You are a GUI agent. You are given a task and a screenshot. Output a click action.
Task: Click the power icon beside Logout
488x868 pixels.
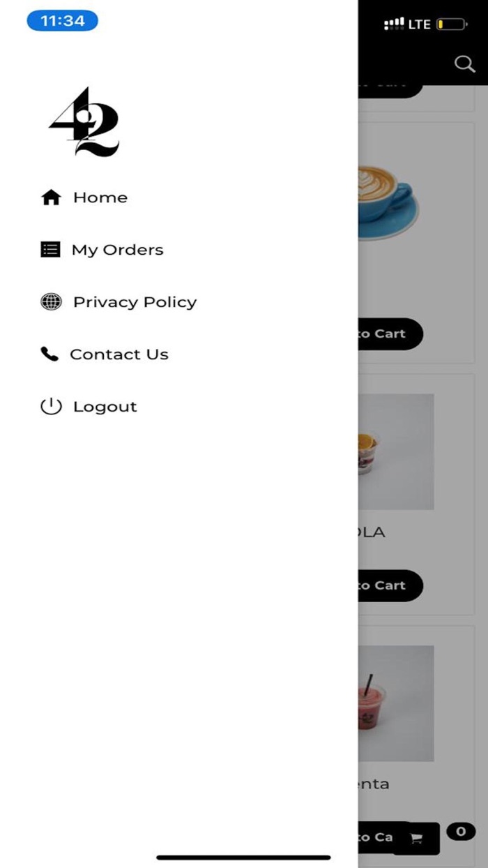[51, 406]
